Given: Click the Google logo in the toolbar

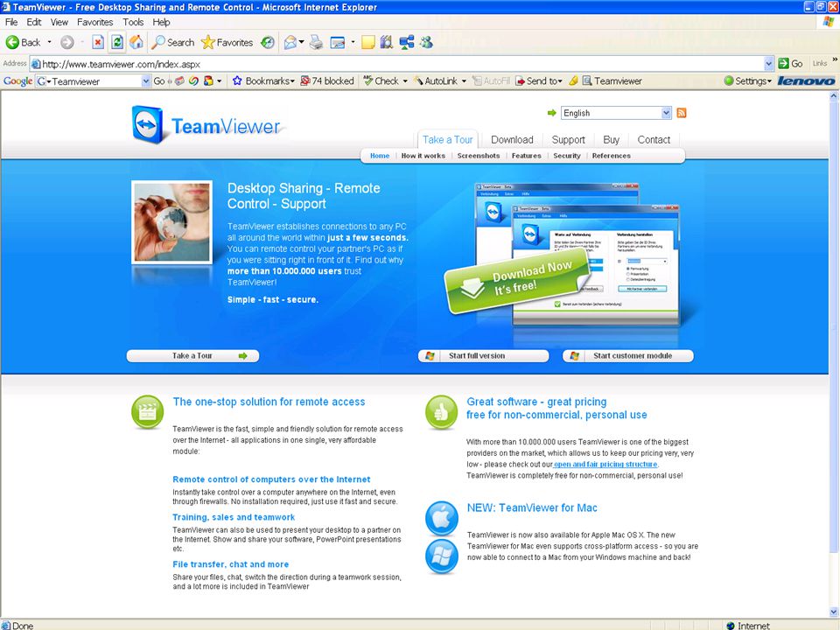Looking at the screenshot, I should click(x=17, y=80).
